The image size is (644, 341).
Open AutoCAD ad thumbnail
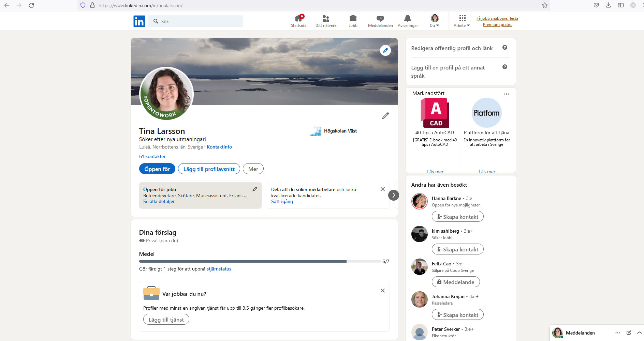click(435, 113)
